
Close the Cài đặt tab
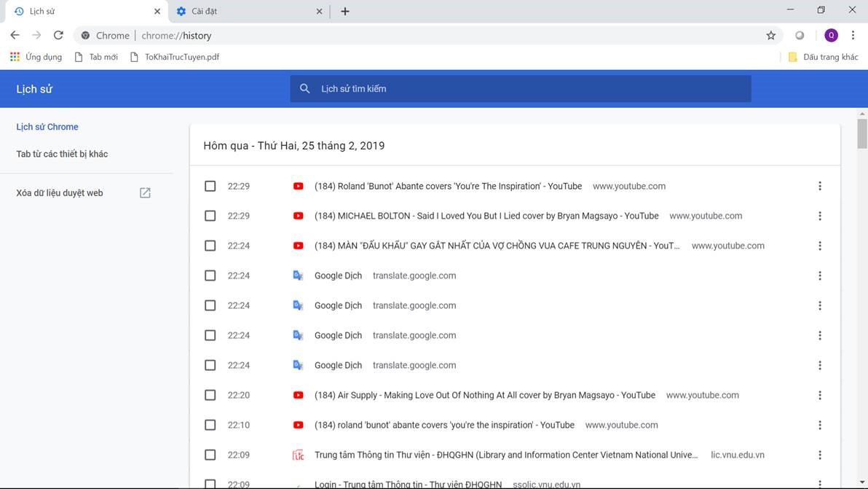(319, 11)
